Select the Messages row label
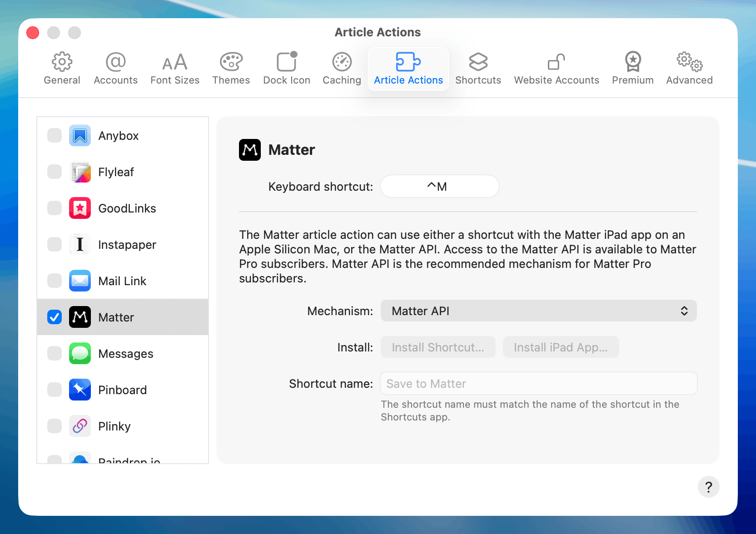Image resolution: width=756 pixels, height=534 pixels. coord(126,353)
